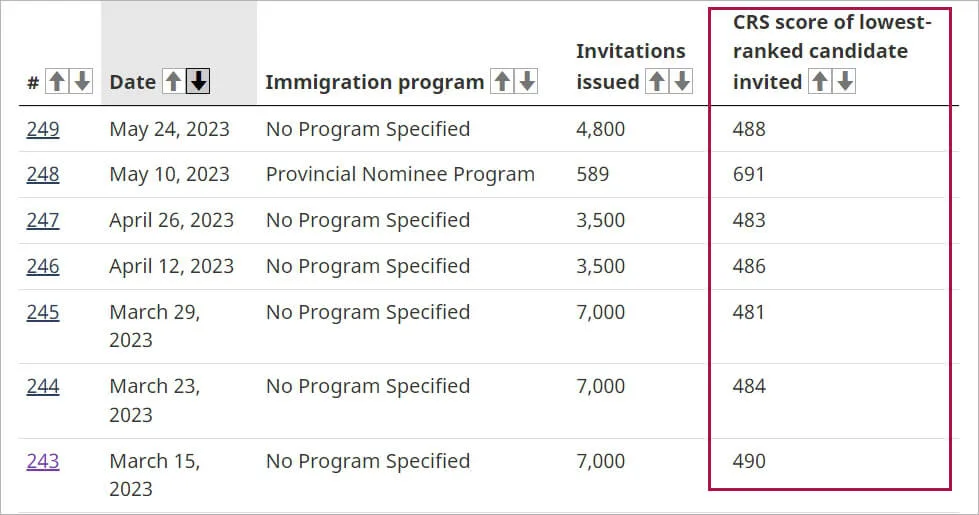The image size is (979, 515).
Task: Click the Date column header text
Action: coord(132,83)
